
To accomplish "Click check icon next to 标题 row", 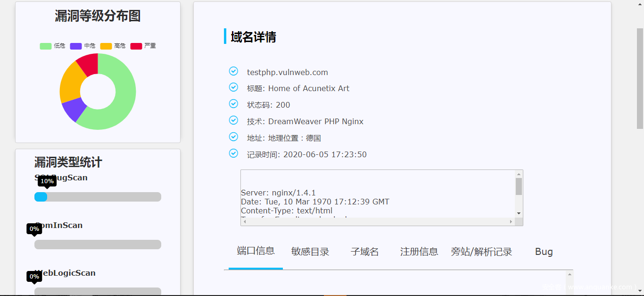I will coord(233,87).
